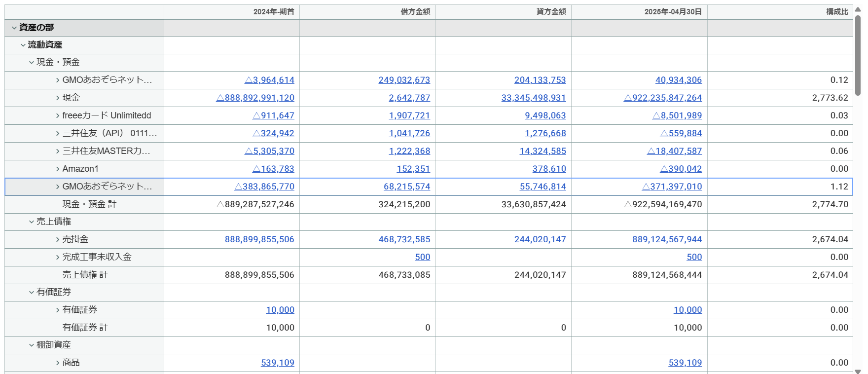Click the 539,109 link under 2024年-期首
This screenshot has width=868, height=374.
coord(278,363)
